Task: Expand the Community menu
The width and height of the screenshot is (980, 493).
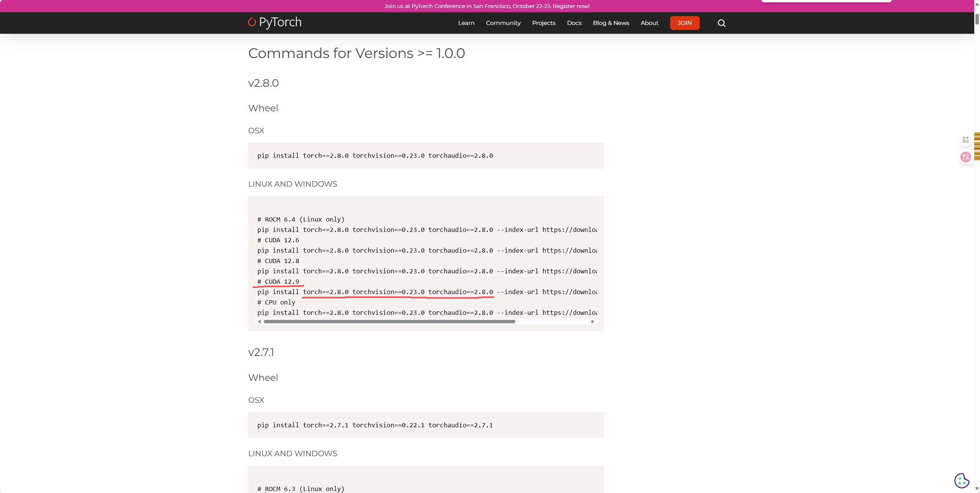Action: coord(503,23)
